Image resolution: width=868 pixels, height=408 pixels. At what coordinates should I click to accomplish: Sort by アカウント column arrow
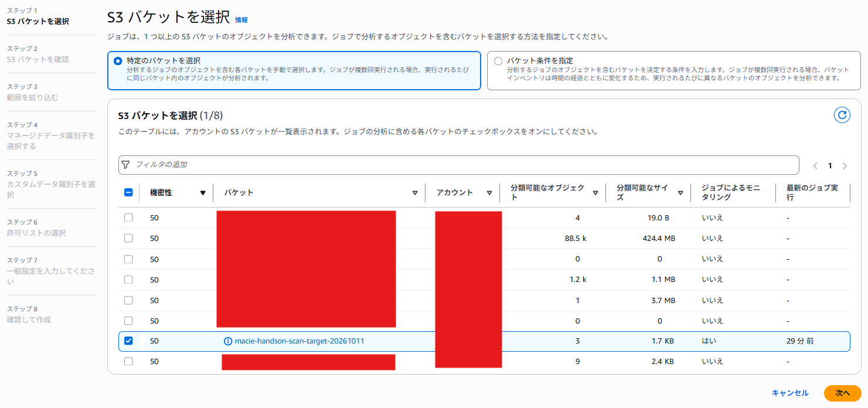click(x=488, y=193)
